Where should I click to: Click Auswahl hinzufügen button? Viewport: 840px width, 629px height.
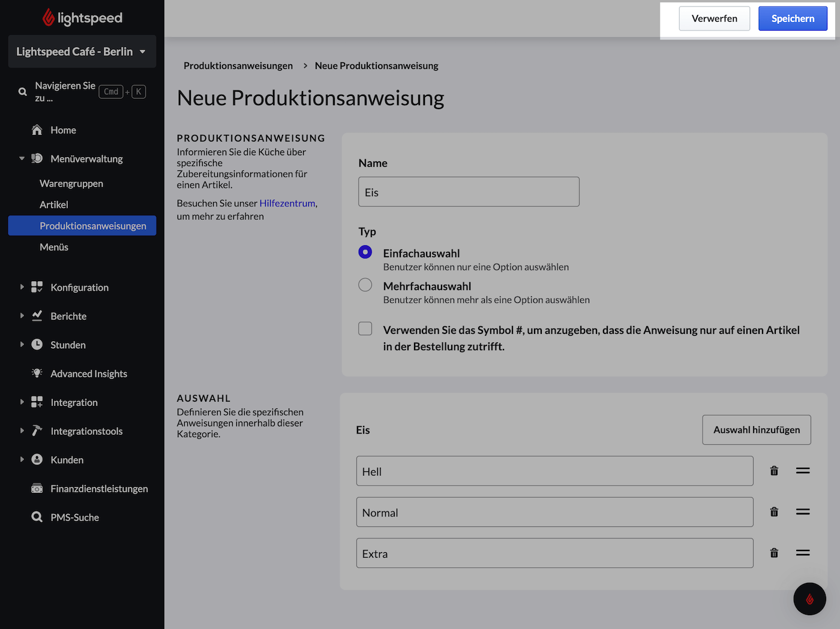pos(757,430)
